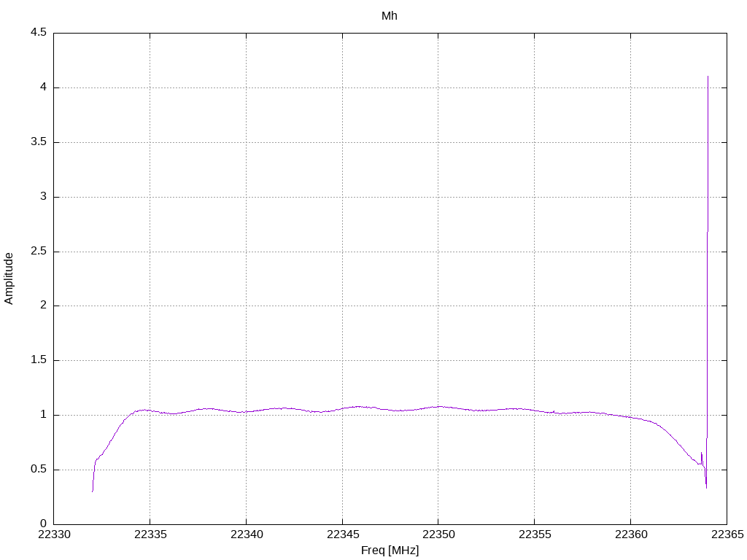Click the x-axis tick label "22330"

coord(54,534)
